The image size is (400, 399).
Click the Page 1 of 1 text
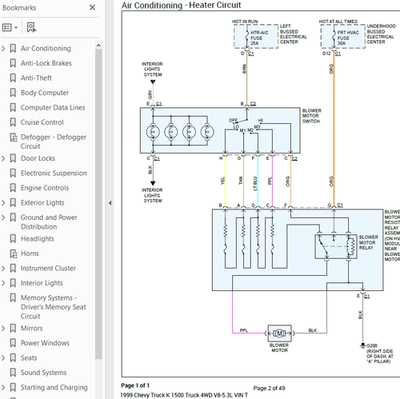pyautogui.click(x=135, y=386)
